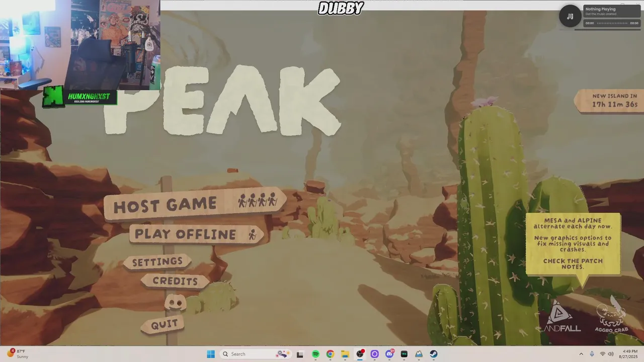Open Task View from the taskbar

pos(300,354)
